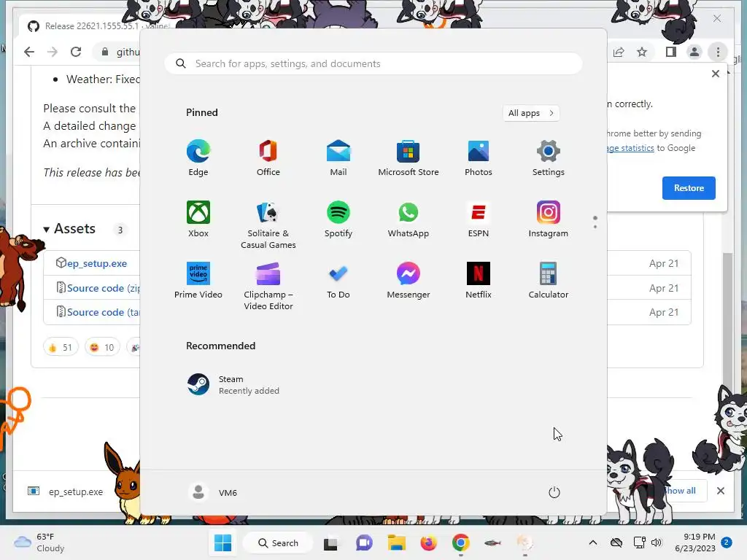Open the notification count badge
The image size is (747, 560).
727,542
